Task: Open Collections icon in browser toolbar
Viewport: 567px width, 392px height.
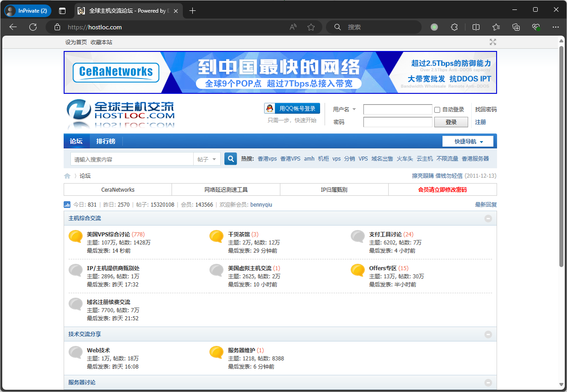Action: pos(516,27)
